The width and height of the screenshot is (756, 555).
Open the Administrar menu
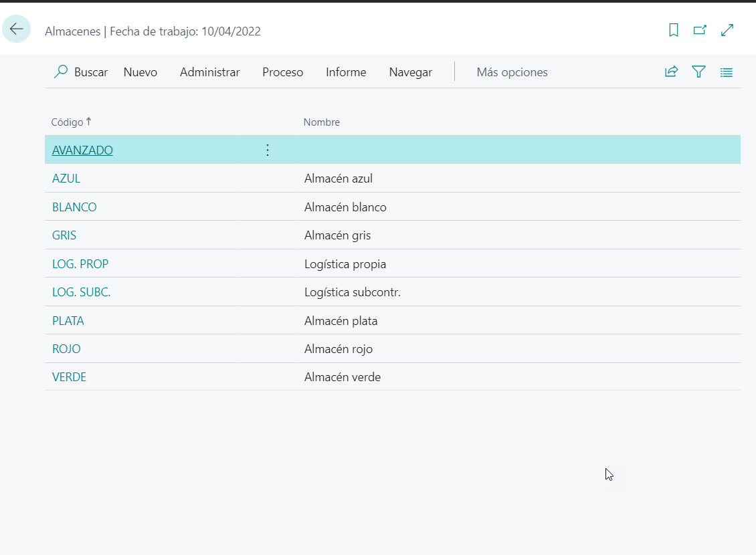click(x=209, y=72)
